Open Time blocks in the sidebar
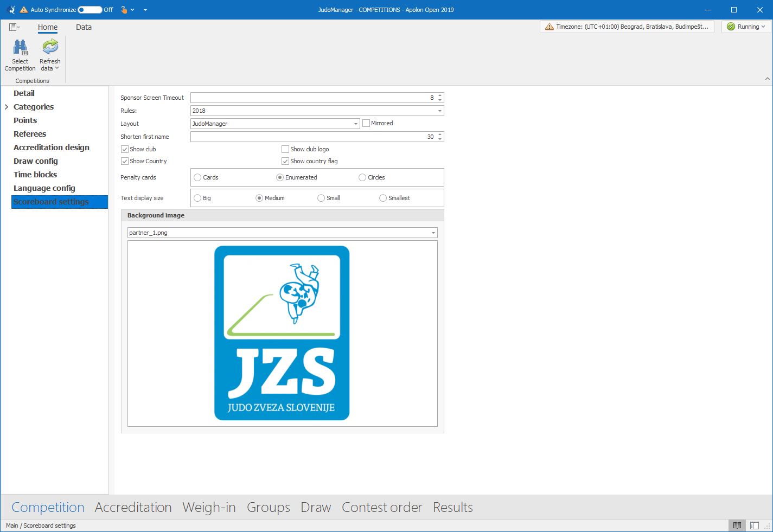 coord(35,175)
